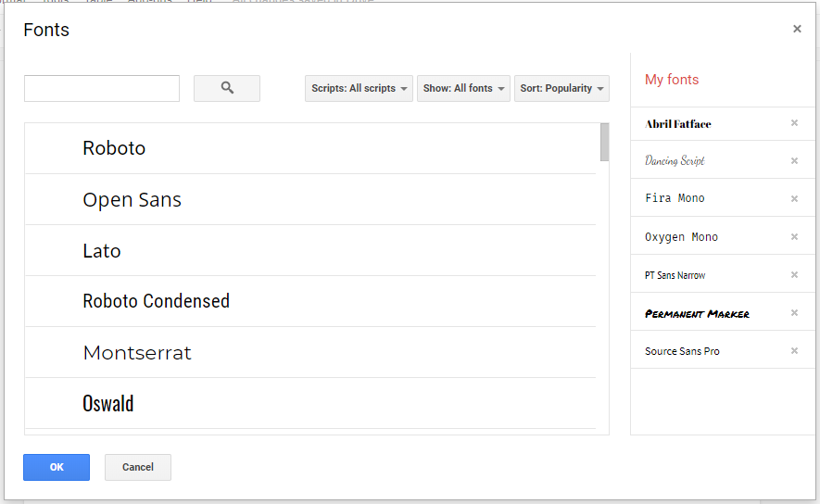Remove Abril Fatface from My fonts
The image size is (820, 504).
794,123
